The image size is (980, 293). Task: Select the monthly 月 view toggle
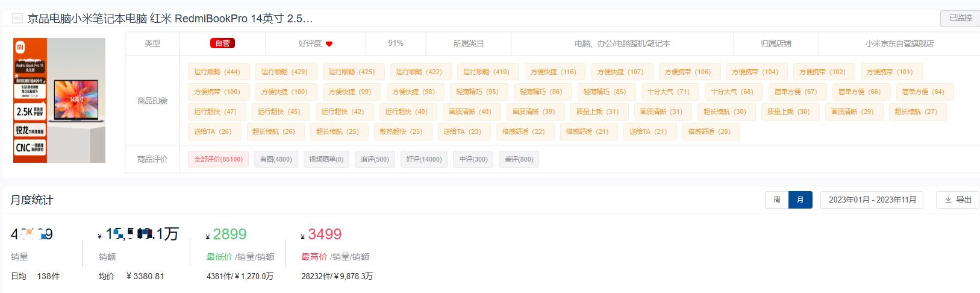point(800,200)
